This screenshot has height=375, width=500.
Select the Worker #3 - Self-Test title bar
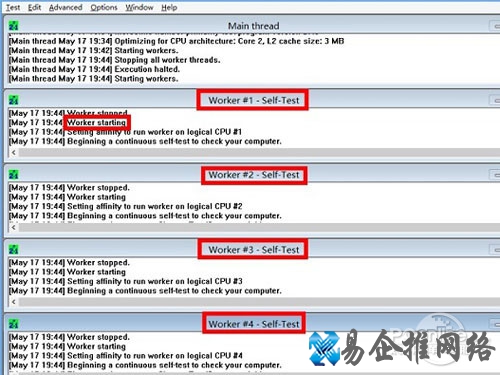[x=252, y=250]
